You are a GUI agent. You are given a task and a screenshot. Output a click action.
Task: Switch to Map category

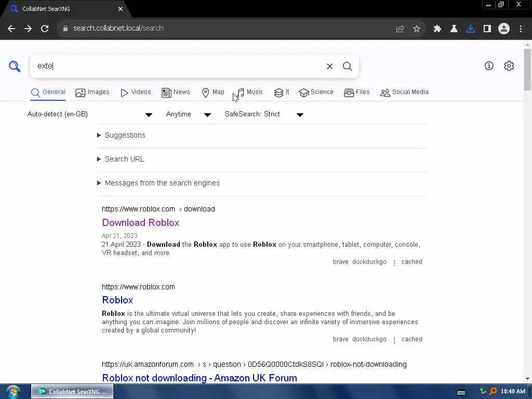click(x=212, y=92)
